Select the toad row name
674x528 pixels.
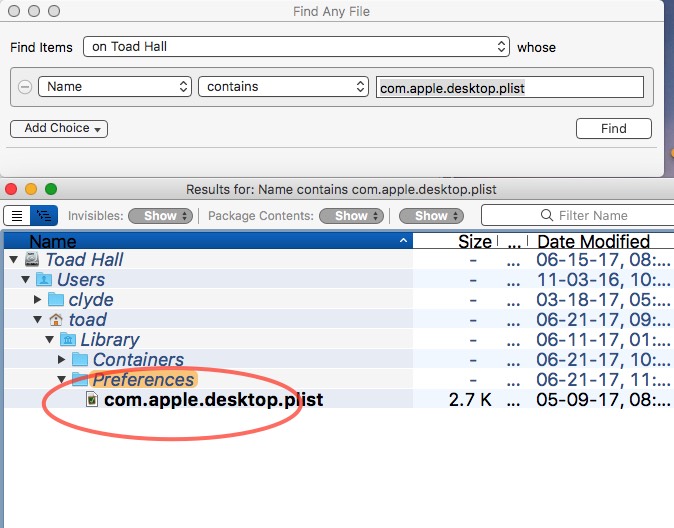(88, 319)
